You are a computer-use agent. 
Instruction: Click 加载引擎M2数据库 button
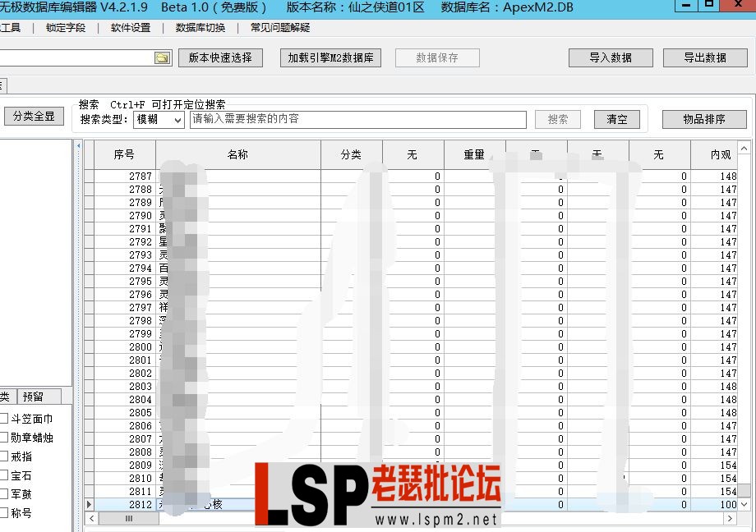[x=330, y=57]
